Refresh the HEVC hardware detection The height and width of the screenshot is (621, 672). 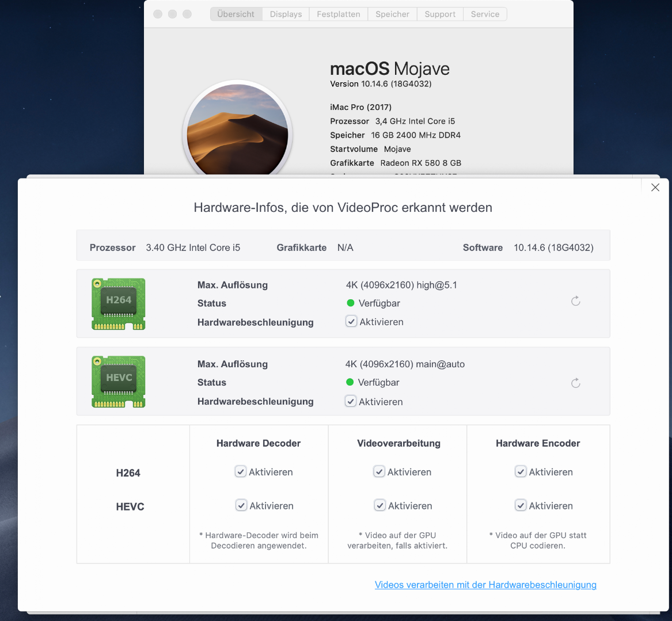click(576, 383)
